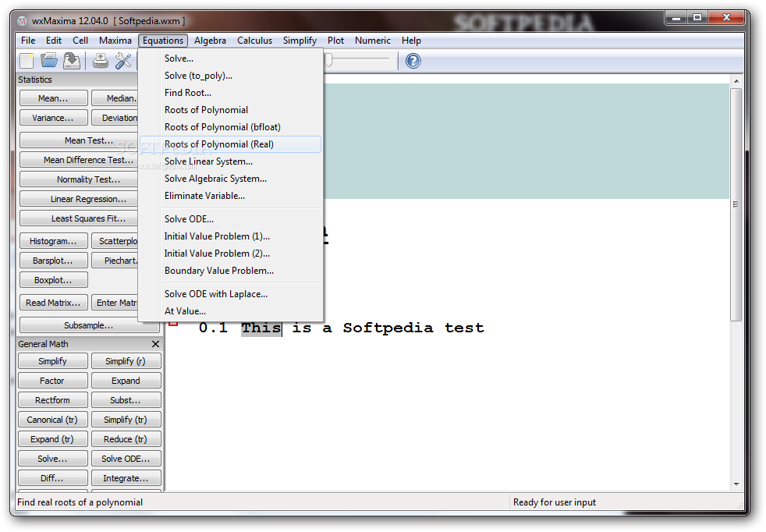Click the Linear Regression... button

(x=79, y=199)
